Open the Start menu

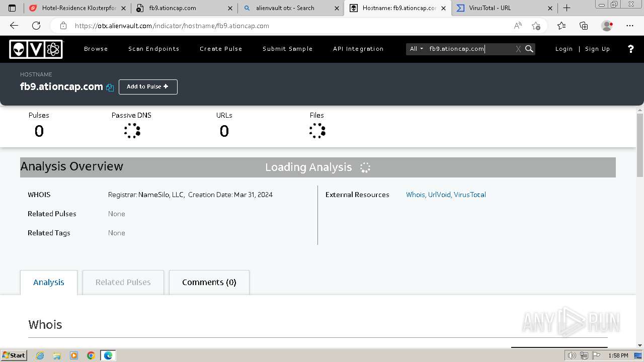tap(14, 355)
